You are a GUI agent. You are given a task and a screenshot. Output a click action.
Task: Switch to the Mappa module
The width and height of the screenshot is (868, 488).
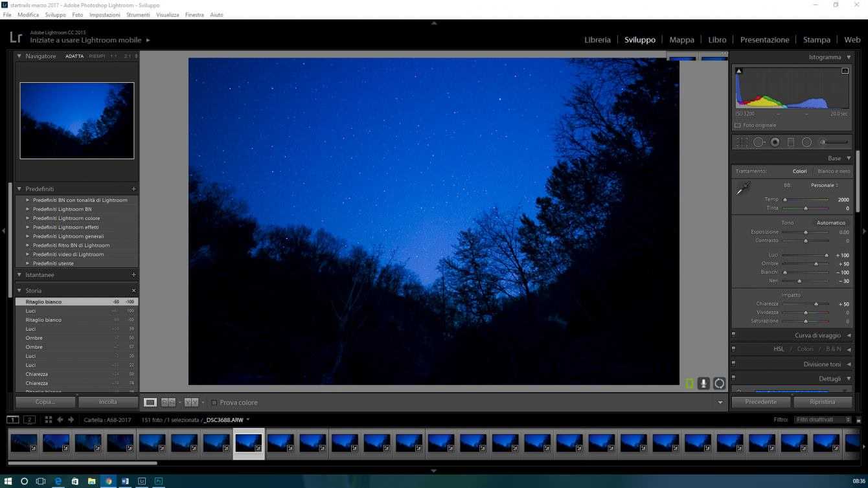point(681,39)
